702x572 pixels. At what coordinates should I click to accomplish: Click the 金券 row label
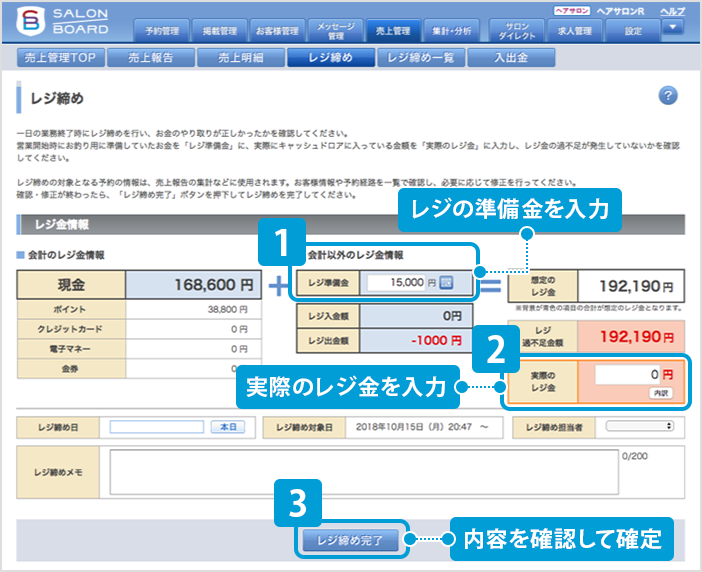[x=70, y=369]
